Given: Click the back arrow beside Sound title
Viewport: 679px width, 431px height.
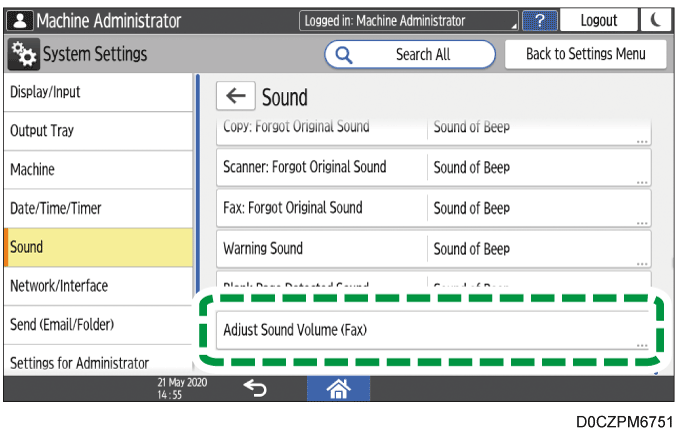Looking at the screenshot, I should (235, 97).
